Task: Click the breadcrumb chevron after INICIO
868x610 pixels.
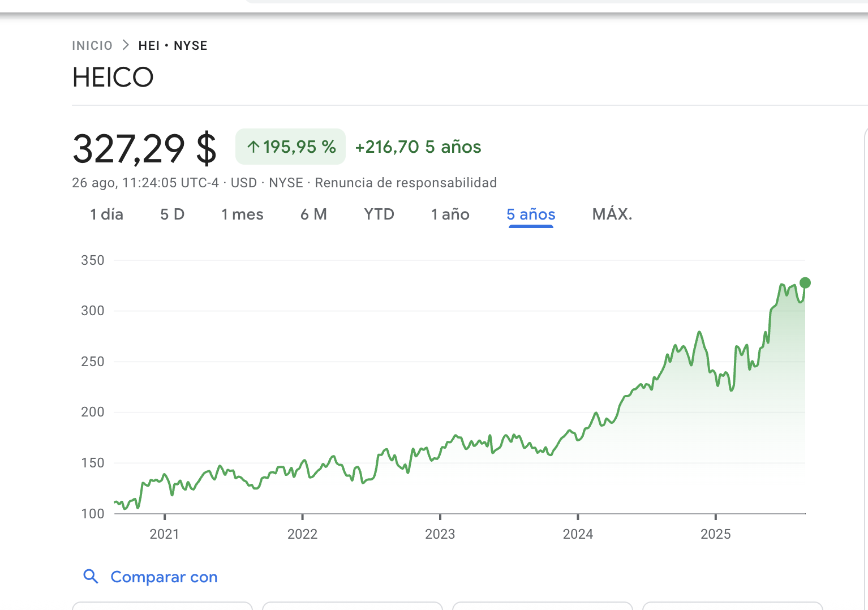Action: pos(126,45)
